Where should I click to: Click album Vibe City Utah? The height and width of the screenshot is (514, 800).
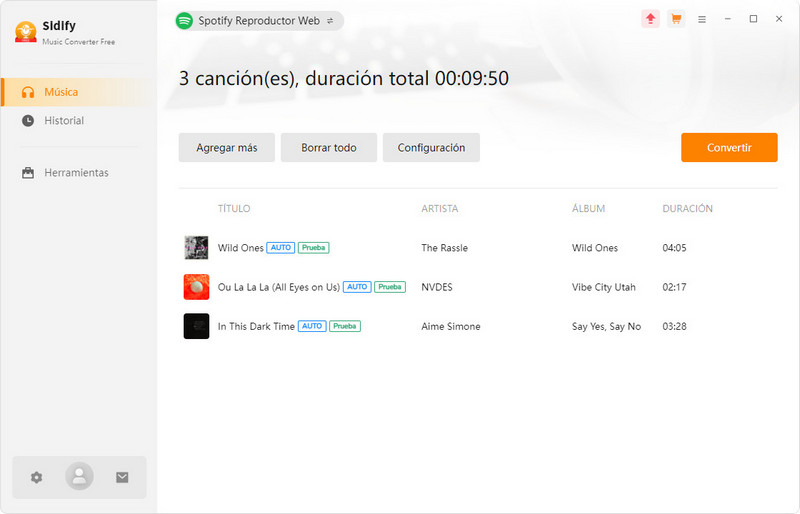[604, 287]
